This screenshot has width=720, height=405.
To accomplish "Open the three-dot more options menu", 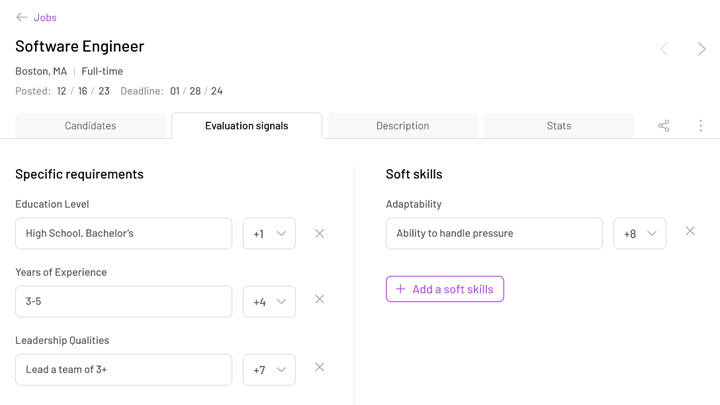I will pyautogui.click(x=700, y=126).
